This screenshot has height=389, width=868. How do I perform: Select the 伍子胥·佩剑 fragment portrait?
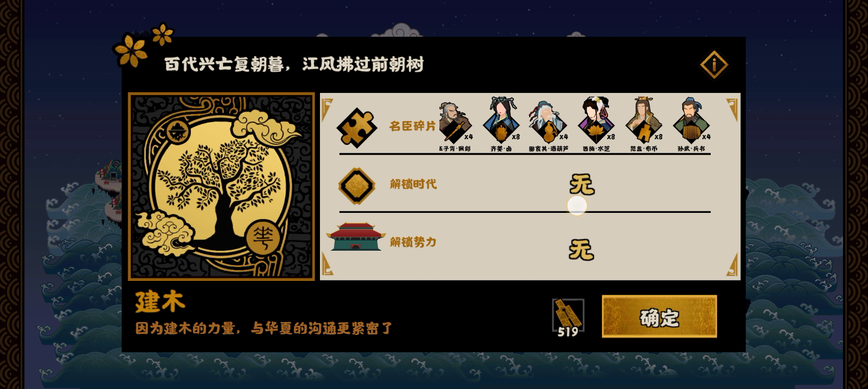456,123
